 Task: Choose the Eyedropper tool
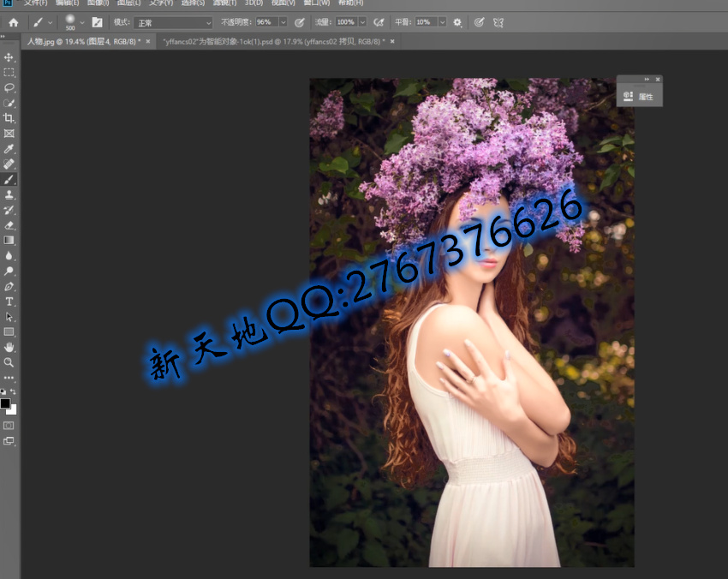point(9,149)
